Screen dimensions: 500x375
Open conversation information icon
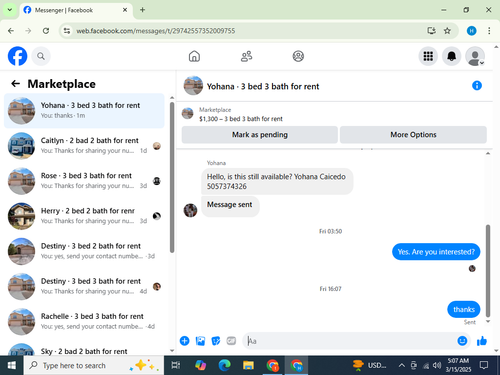tap(477, 86)
